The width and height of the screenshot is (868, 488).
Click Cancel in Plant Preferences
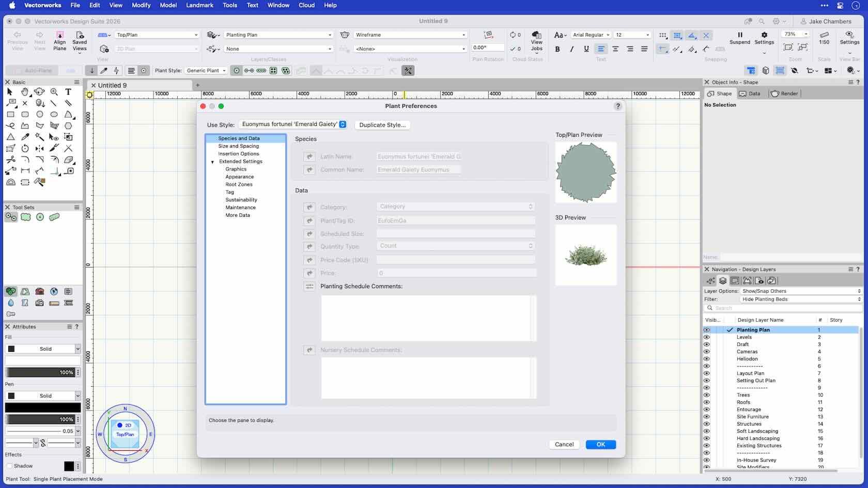564,445
